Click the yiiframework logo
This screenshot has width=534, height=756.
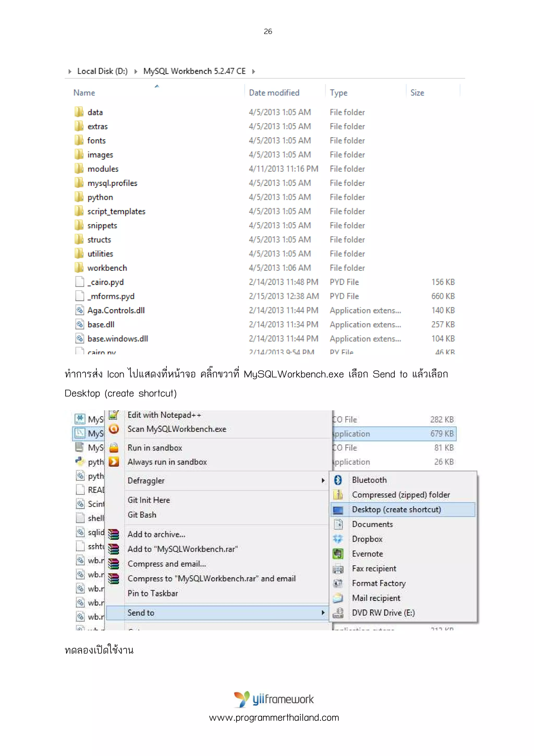coord(274,699)
